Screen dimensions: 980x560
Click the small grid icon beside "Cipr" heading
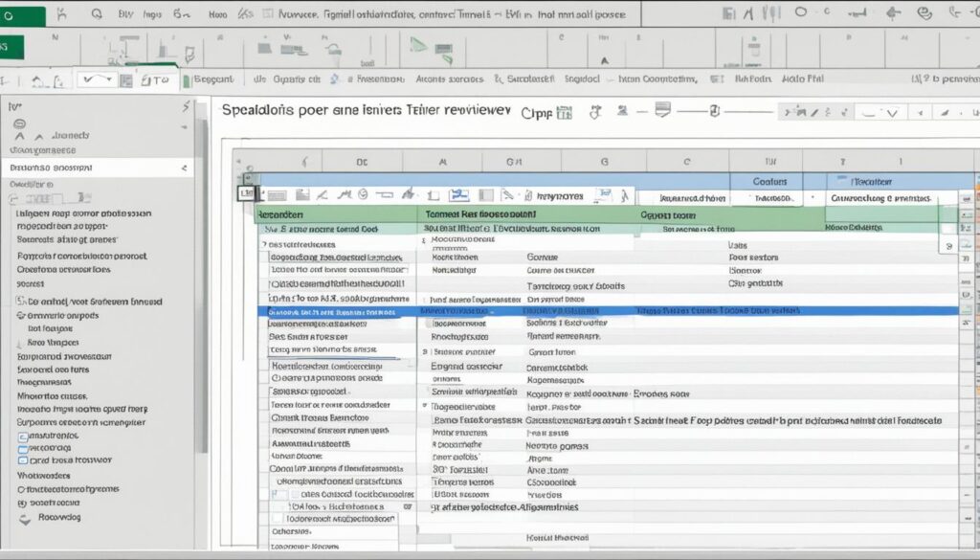point(564,112)
